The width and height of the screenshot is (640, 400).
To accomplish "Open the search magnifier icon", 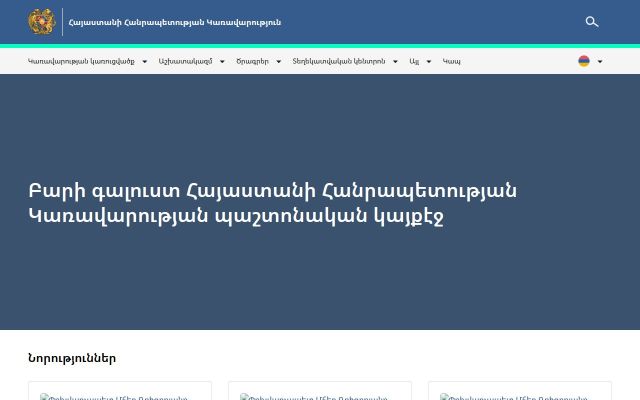I will 591,22.
